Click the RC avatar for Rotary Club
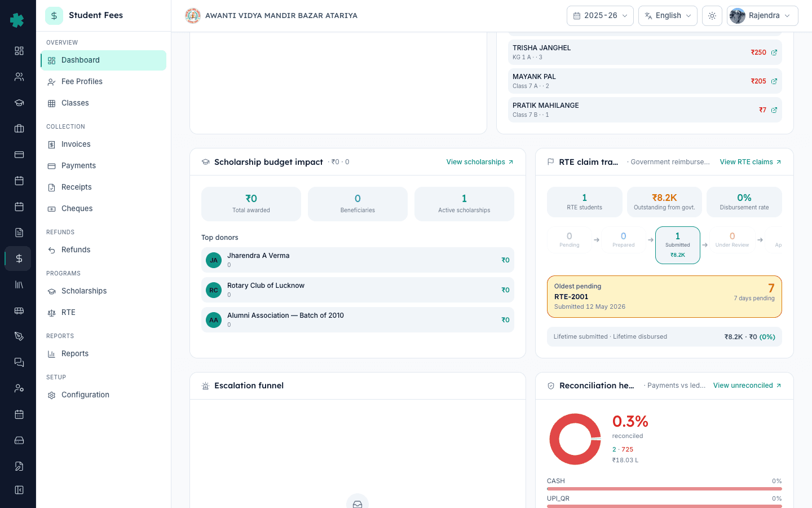The width and height of the screenshot is (812, 508). 214,290
